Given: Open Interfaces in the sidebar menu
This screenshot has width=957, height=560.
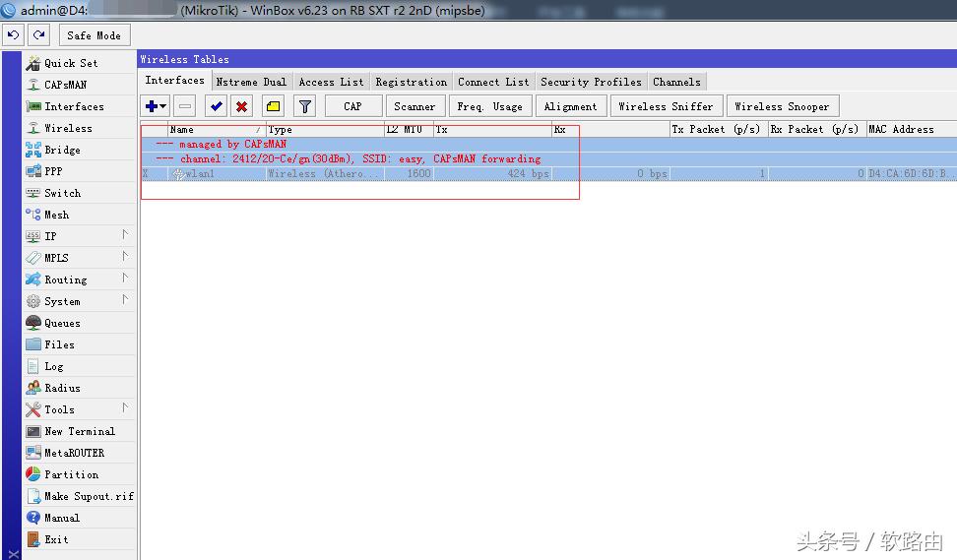Looking at the screenshot, I should pos(80,106).
